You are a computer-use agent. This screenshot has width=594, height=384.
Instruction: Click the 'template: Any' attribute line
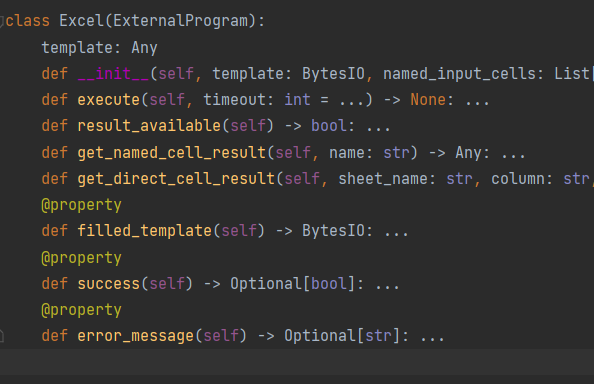click(x=99, y=48)
